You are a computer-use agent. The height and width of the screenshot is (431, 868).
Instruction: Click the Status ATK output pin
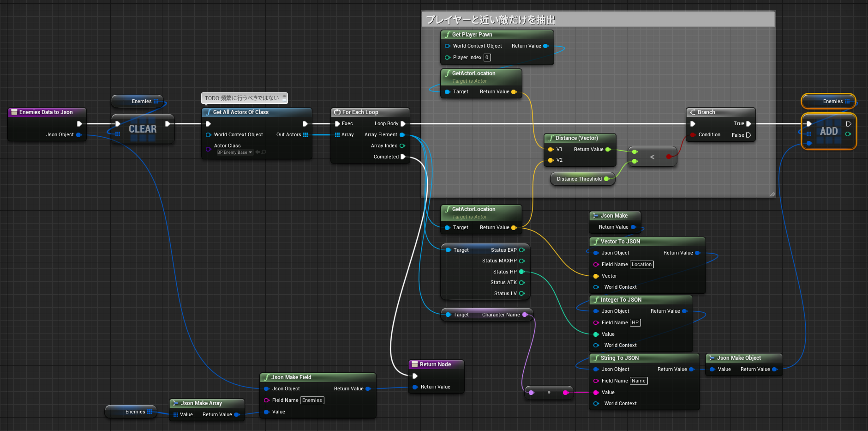521,283
